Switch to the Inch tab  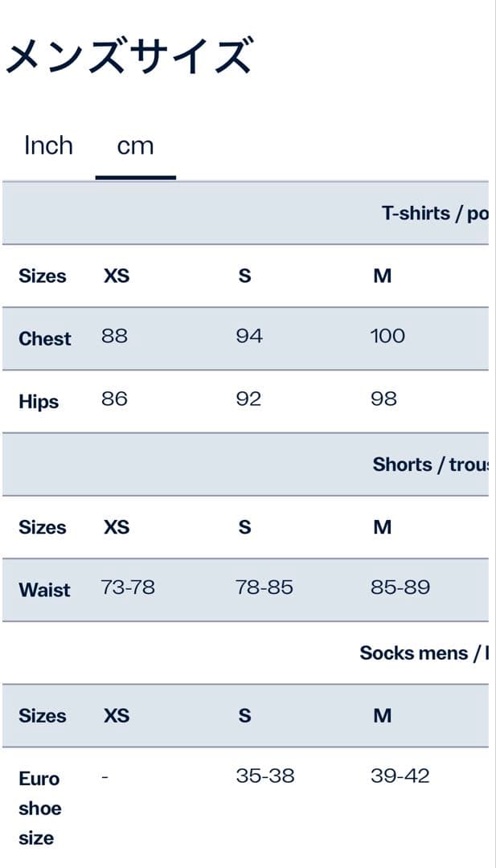click(x=48, y=146)
